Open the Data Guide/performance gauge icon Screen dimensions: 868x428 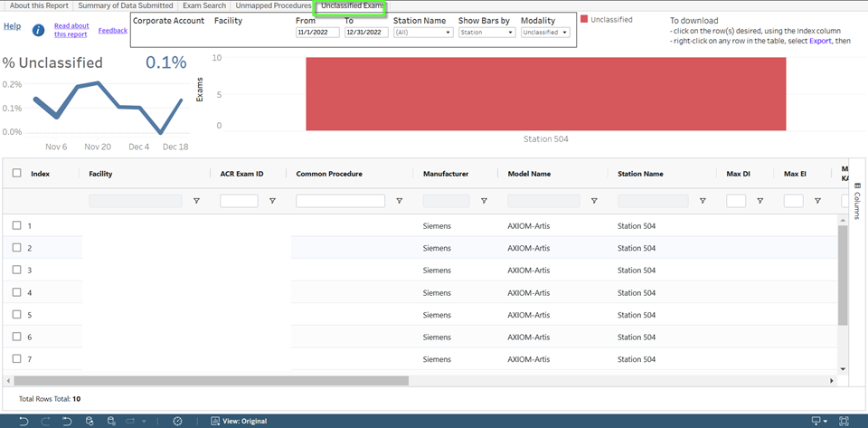pyautogui.click(x=178, y=421)
